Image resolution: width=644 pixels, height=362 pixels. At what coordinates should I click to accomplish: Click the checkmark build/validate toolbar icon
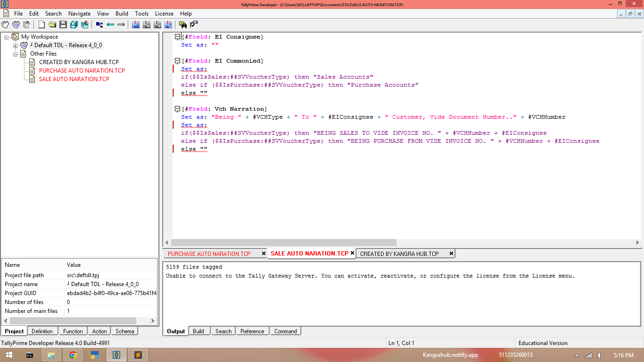pos(194,25)
